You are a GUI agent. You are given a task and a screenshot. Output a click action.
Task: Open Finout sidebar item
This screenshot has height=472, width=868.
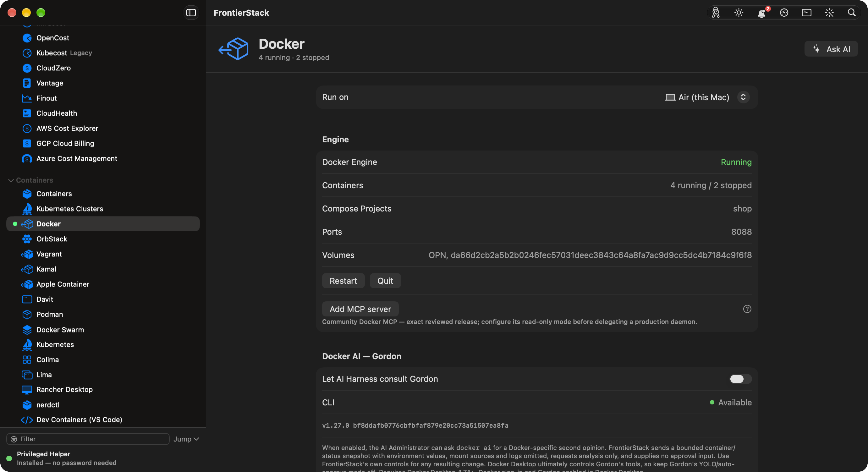(103, 98)
